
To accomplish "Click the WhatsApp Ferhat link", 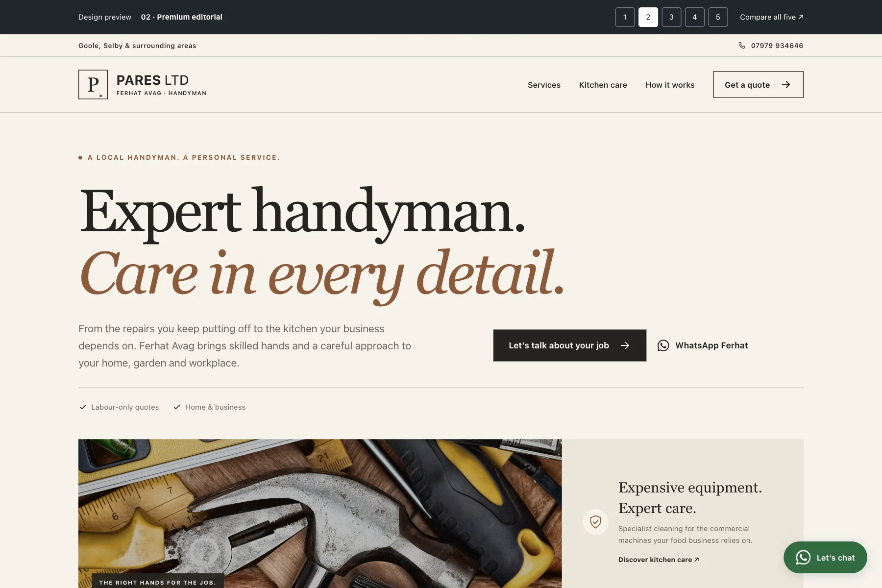I will coord(703,345).
